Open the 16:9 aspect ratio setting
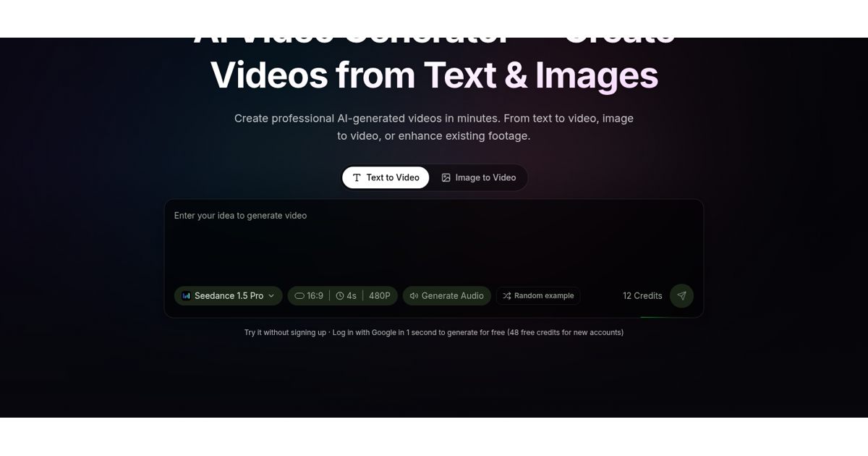Image resolution: width=868 pixels, height=456 pixels. point(309,295)
